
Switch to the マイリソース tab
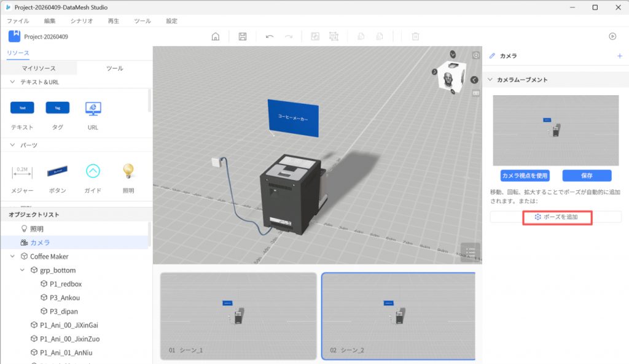pyautogui.click(x=38, y=68)
